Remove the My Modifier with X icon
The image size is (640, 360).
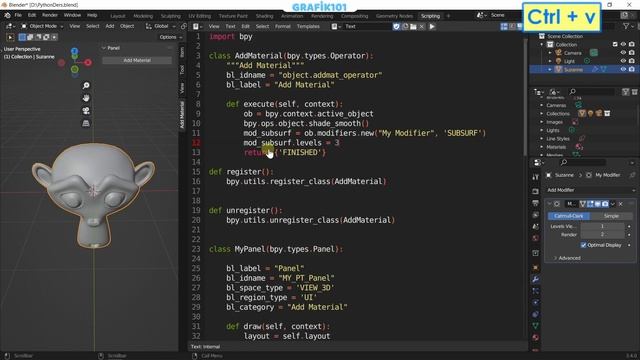point(621,204)
